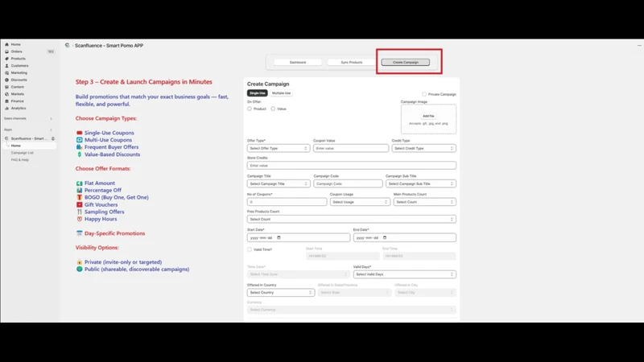Expand the Apps section chevron
Viewport: 644px width, 362px height.
pyautogui.click(x=51, y=130)
